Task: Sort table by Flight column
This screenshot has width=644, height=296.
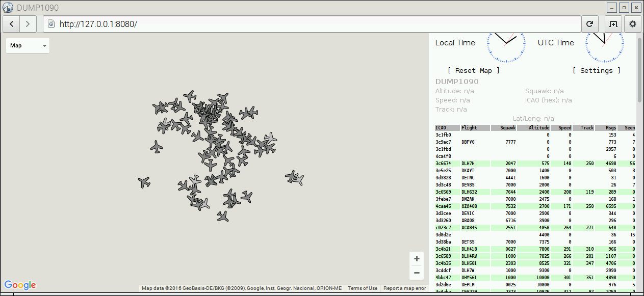Action: click(x=475, y=128)
